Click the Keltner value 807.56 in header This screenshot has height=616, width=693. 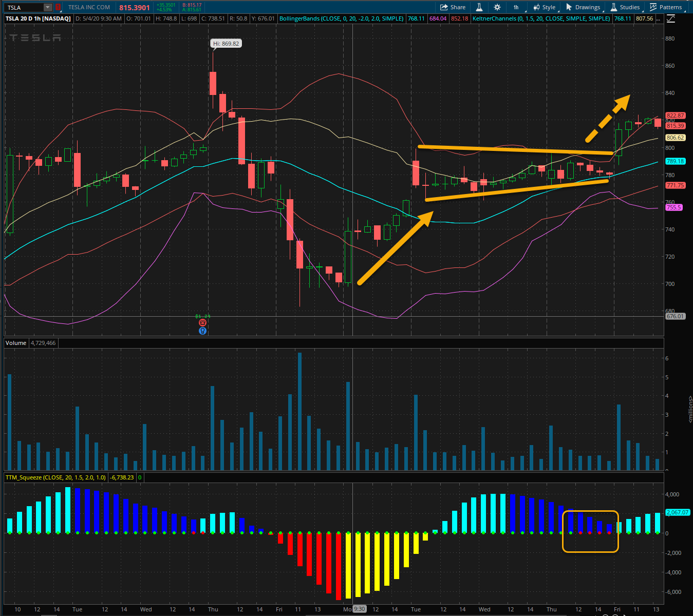[644, 18]
